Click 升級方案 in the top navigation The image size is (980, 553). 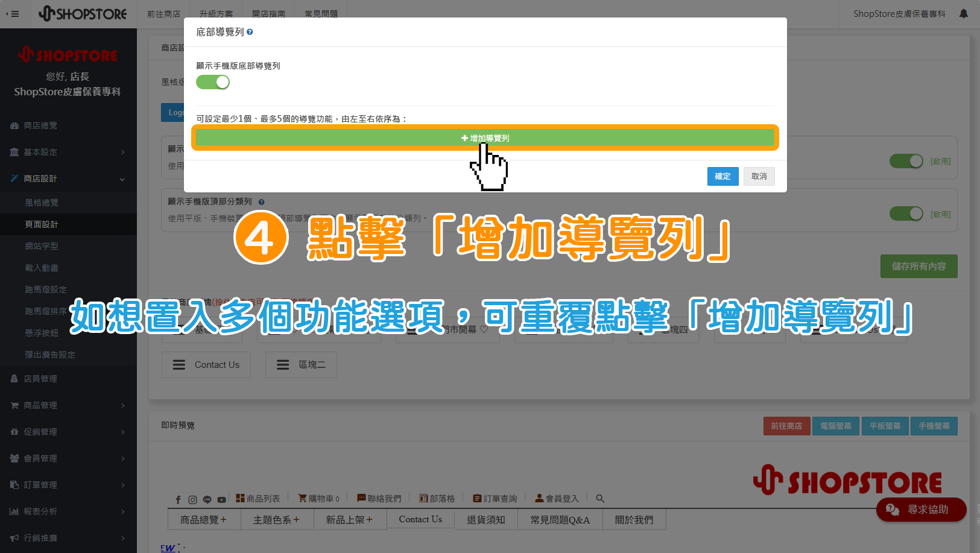[x=217, y=14]
